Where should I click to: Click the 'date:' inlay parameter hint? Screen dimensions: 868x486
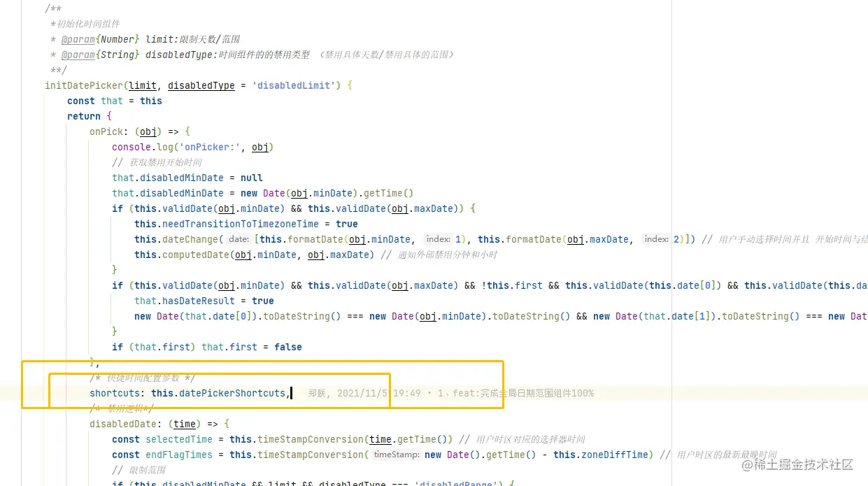pos(239,239)
